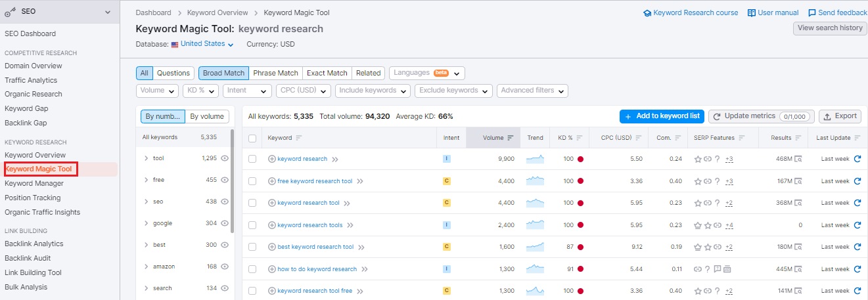Click the Update metrics button
This screenshot has width=868, height=300.
coord(761,116)
